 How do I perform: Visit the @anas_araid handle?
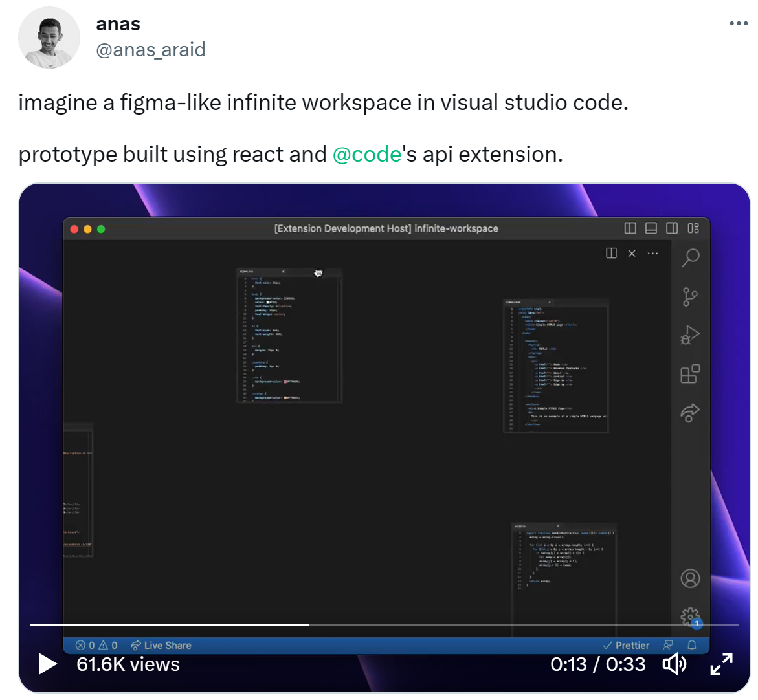coord(151,49)
